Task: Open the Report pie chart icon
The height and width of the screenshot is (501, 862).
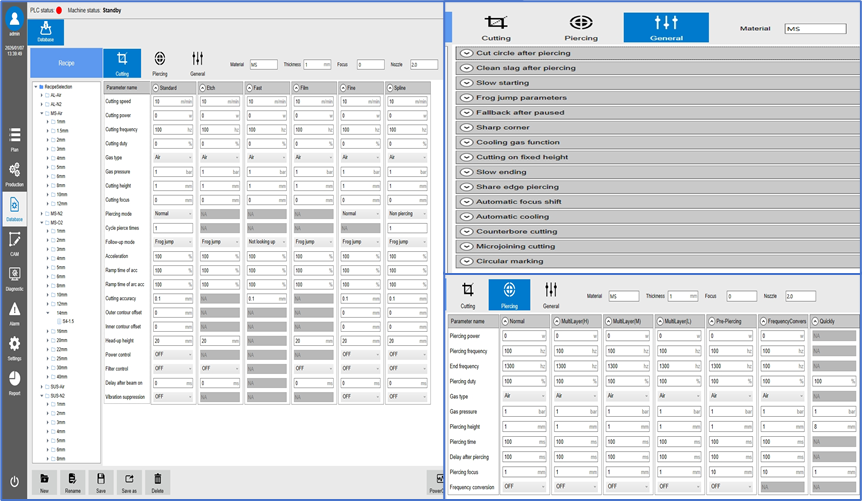Action: [x=14, y=383]
